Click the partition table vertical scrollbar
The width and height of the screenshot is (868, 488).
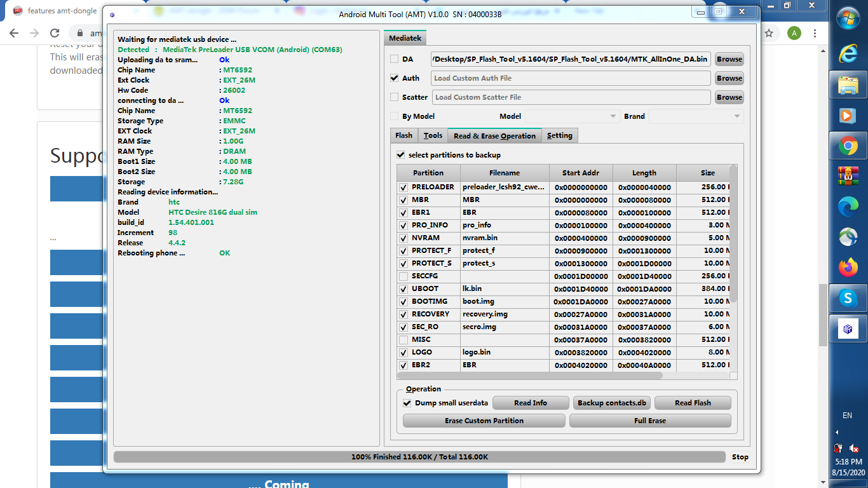click(x=733, y=234)
